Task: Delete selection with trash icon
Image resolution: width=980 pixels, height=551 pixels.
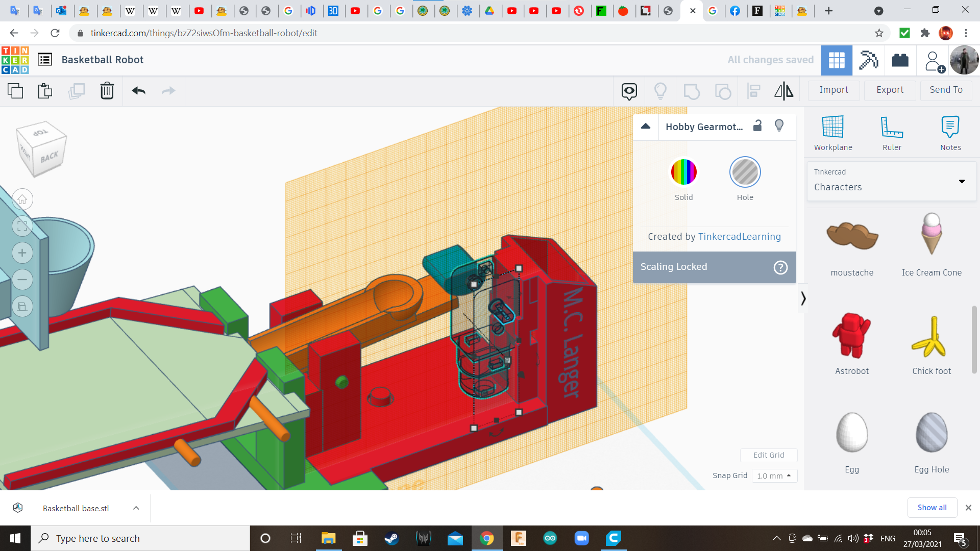Action: coord(107,91)
